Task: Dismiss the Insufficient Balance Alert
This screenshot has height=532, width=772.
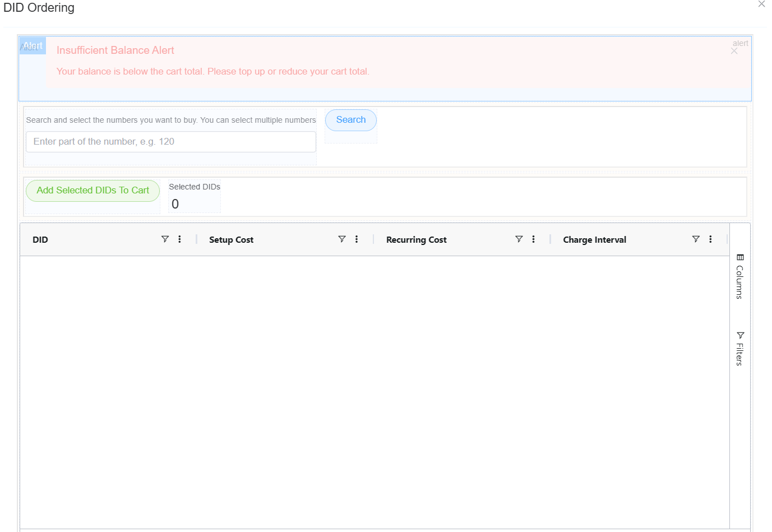Action: coord(734,51)
